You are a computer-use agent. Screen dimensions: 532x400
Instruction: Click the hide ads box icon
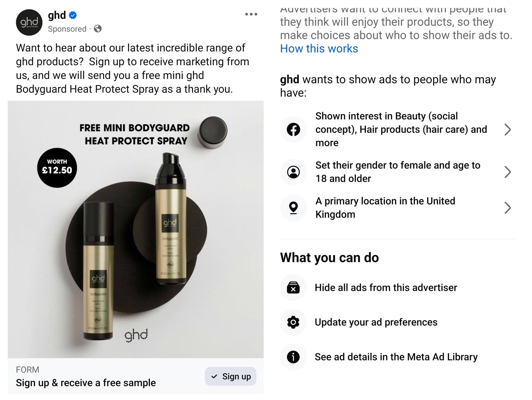(293, 288)
